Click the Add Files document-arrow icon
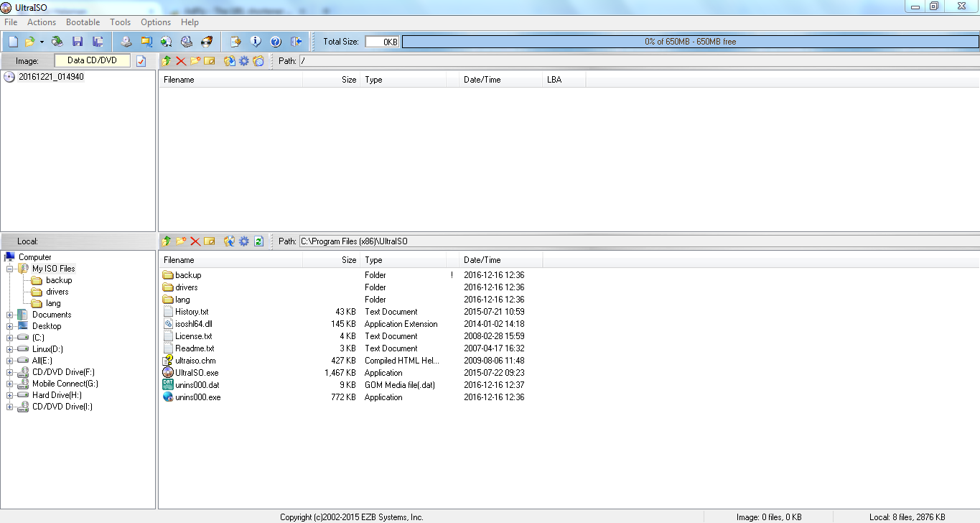The image size is (980, 523). (235, 42)
